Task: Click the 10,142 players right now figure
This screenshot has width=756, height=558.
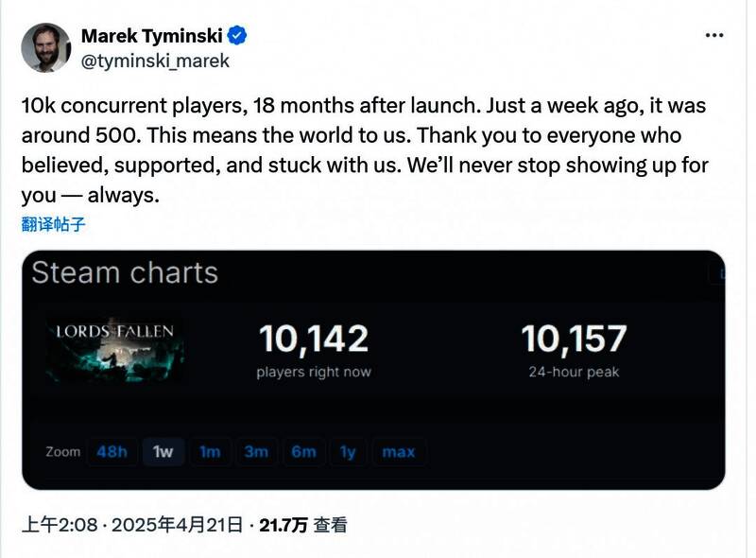Action: (x=313, y=340)
